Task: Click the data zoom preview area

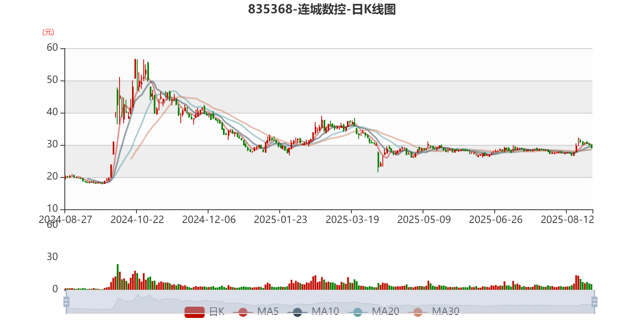Action: coord(330,301)
